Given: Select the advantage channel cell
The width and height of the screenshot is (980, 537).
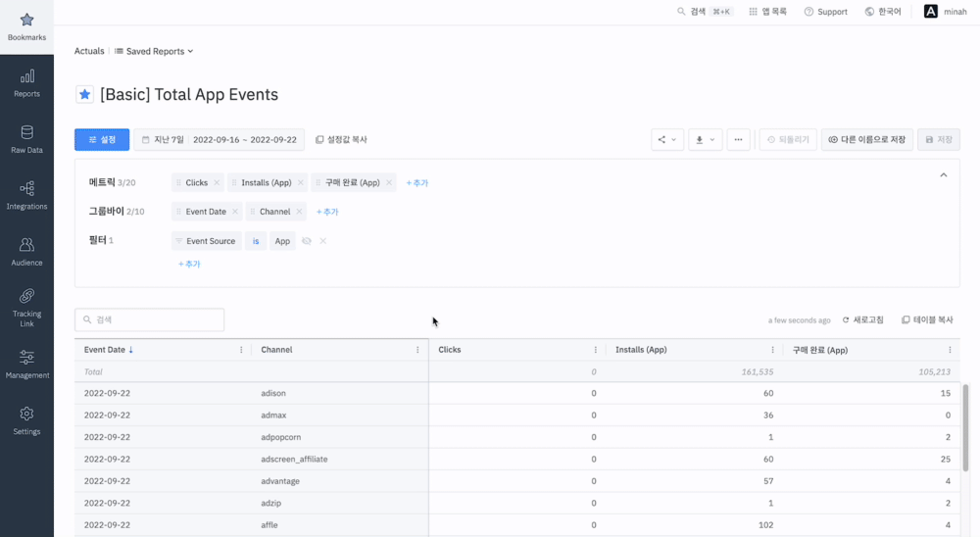Looking at the screenshot, I should point(340,481).
